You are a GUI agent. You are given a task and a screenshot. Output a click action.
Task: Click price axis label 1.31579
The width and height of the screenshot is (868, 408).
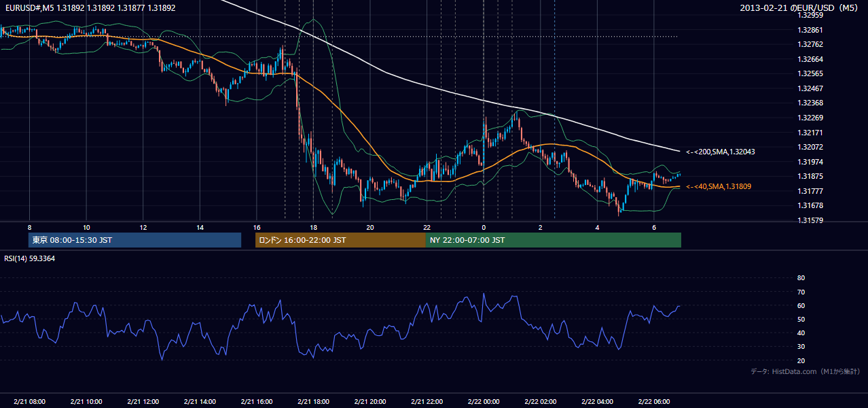pos(810,220)
